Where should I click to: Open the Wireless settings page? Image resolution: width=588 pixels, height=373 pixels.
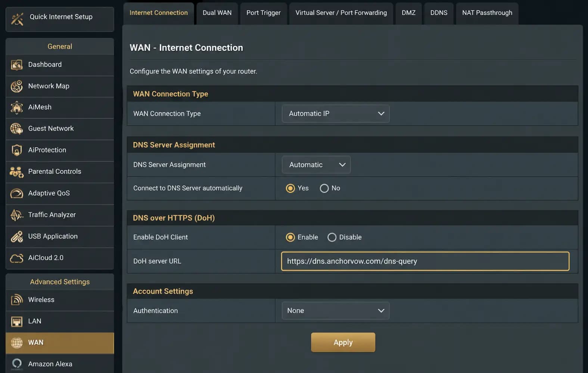pos(60,300)
